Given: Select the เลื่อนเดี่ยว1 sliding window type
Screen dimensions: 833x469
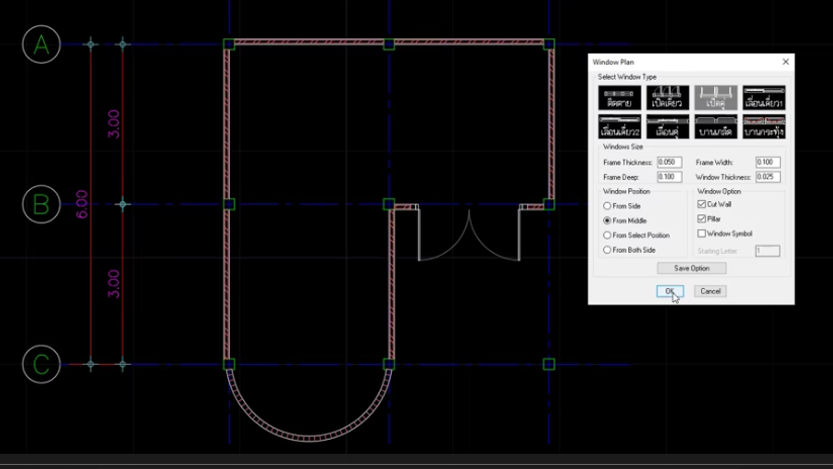Looking at the screenshot, I should 764,98.
